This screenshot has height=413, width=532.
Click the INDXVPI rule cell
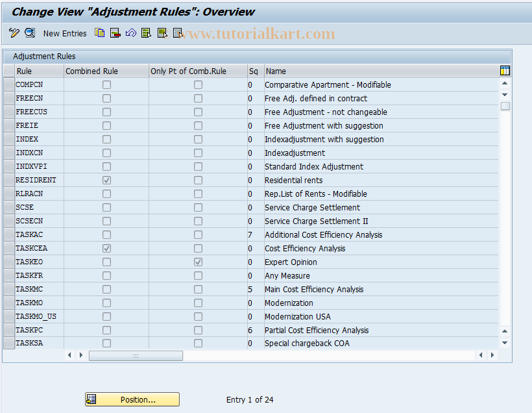coord(40,166)
